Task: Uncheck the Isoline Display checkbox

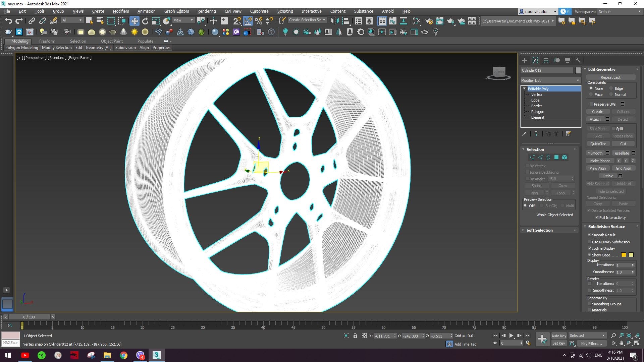Action: coord(590,248)
